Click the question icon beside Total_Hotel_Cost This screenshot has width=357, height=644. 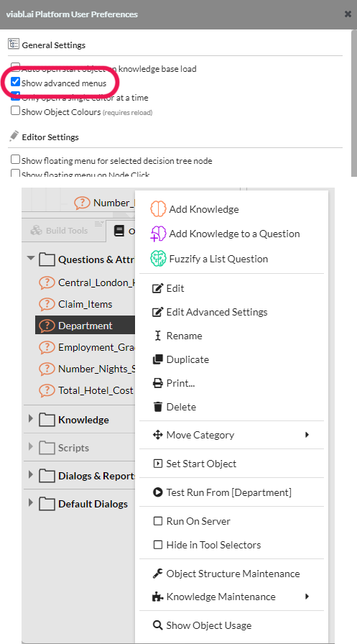(x=47, y=390)
